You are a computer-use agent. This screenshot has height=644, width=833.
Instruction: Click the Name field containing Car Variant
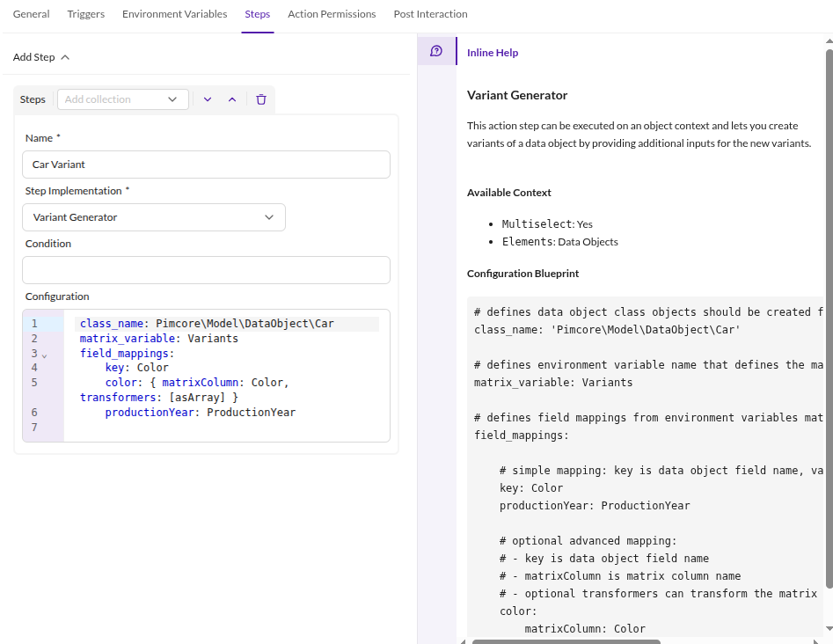tap(206, 165)
